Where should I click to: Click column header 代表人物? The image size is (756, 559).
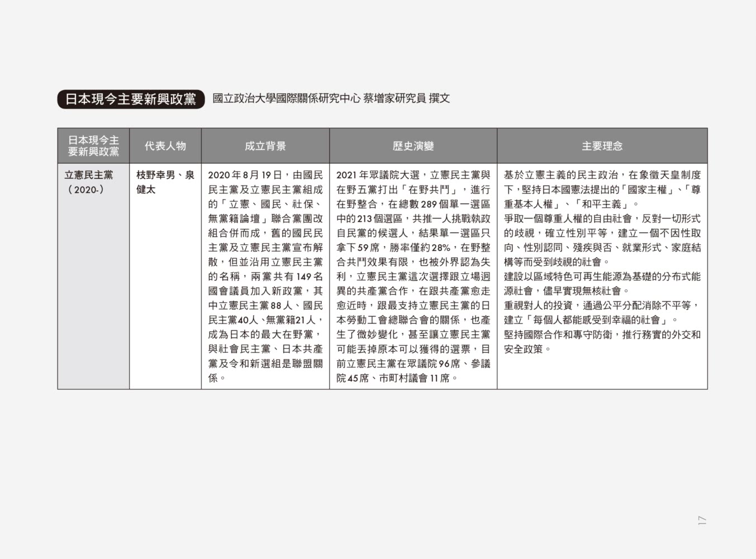[165, 146]
